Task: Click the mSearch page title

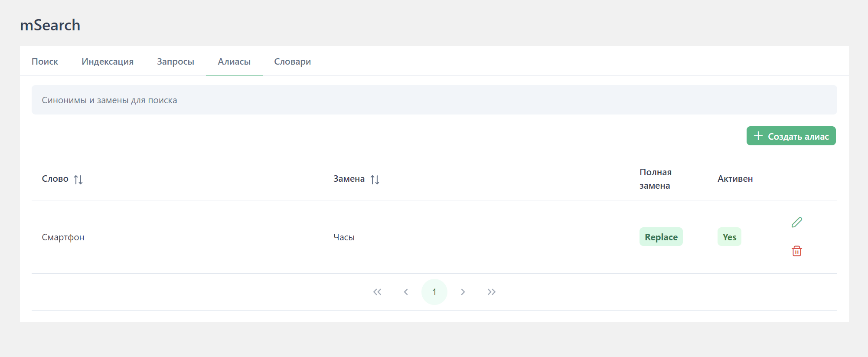Action: click(x=50, y=25)
